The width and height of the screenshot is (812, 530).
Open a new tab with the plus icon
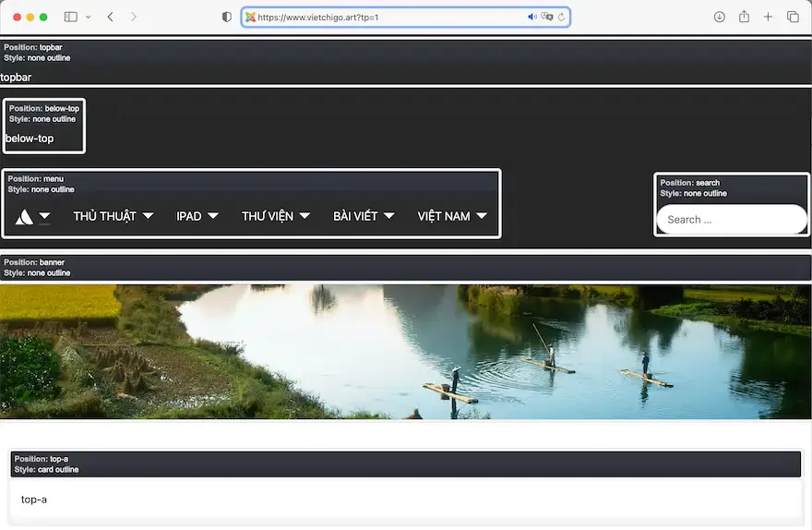768,17
